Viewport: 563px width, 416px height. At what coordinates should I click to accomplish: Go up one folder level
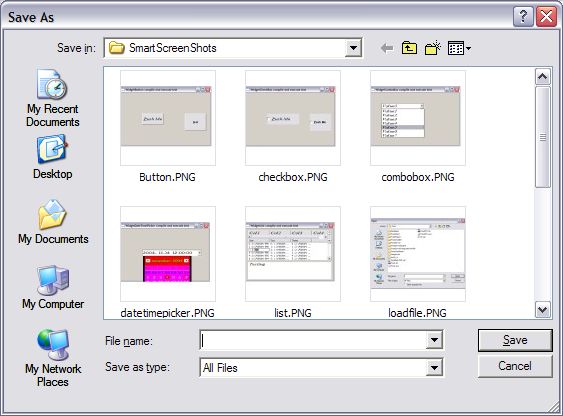click(409, 48)
